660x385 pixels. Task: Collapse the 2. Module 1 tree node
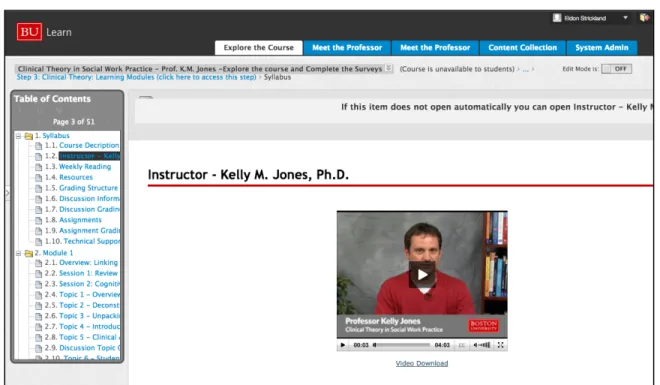19,253
